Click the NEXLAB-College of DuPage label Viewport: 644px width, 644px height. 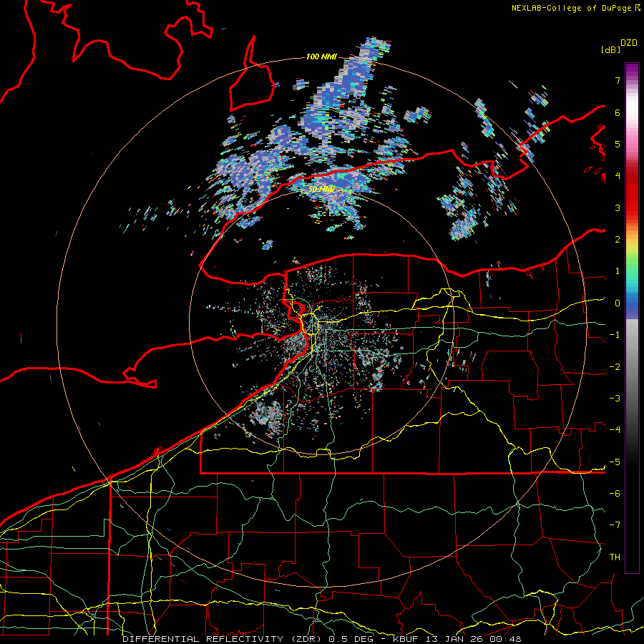pyautogui.click(x=572, y=8)
